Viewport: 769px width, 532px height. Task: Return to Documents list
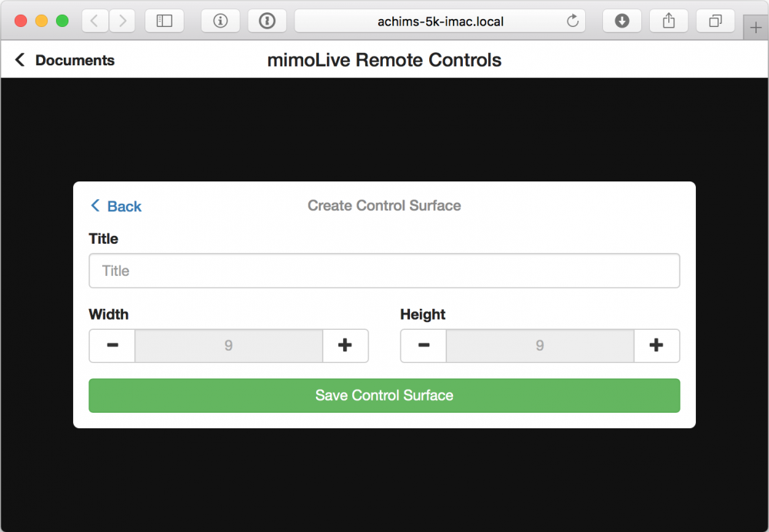[x=65, y=60]
